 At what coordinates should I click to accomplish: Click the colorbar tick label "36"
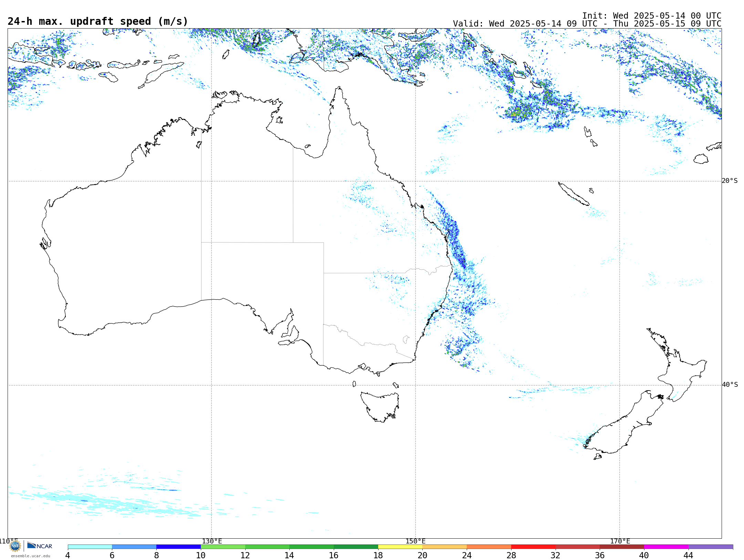(600, 556)
